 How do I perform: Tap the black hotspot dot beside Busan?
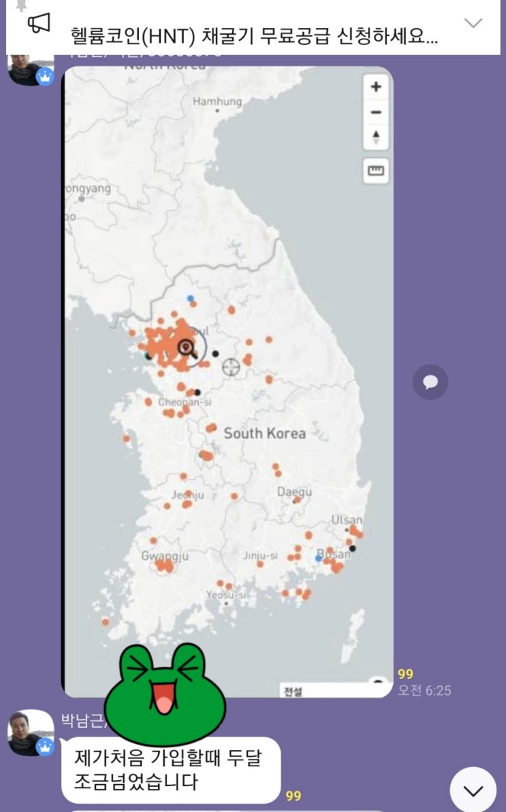353,549
